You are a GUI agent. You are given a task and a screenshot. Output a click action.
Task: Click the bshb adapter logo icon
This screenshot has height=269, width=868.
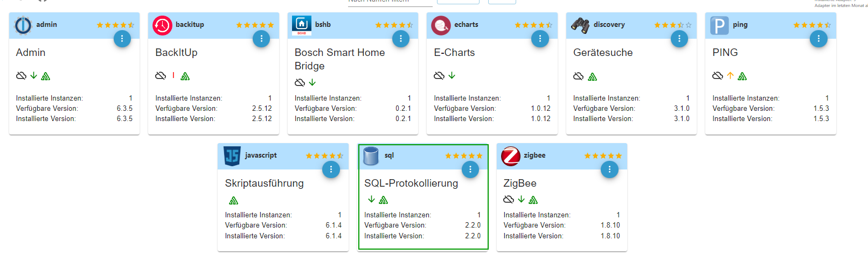(302, 25)
